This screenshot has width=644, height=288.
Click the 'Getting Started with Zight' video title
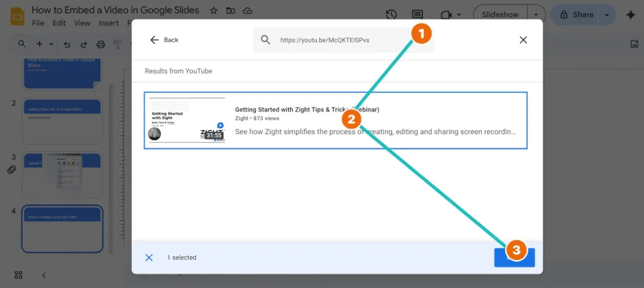pyautogui.click(x=307, y=110)
